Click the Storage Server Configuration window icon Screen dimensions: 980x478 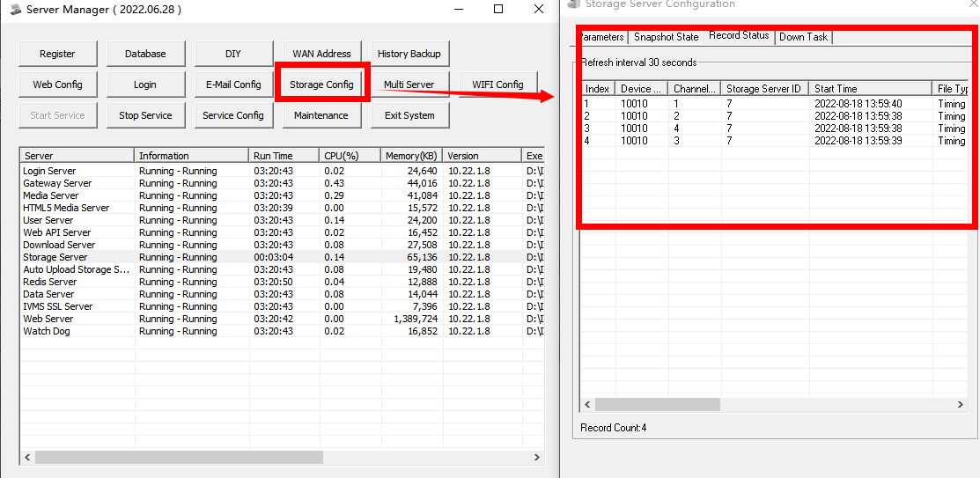(574, 4)
